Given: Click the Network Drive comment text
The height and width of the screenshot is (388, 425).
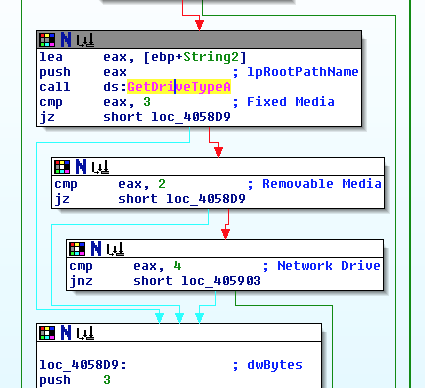Looking at the screenshot, I should click(329, 266).
